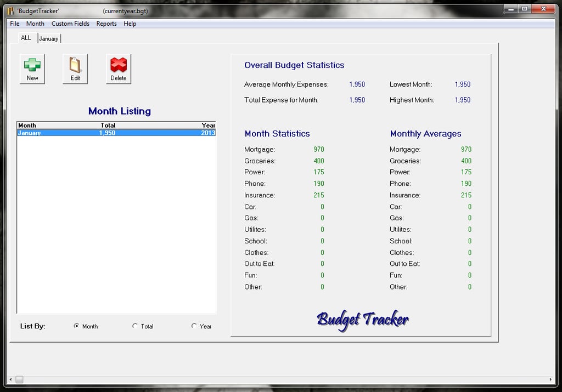
Task: Click the Out to Eat label in Month Statistics
Action: tap(260, 264)
